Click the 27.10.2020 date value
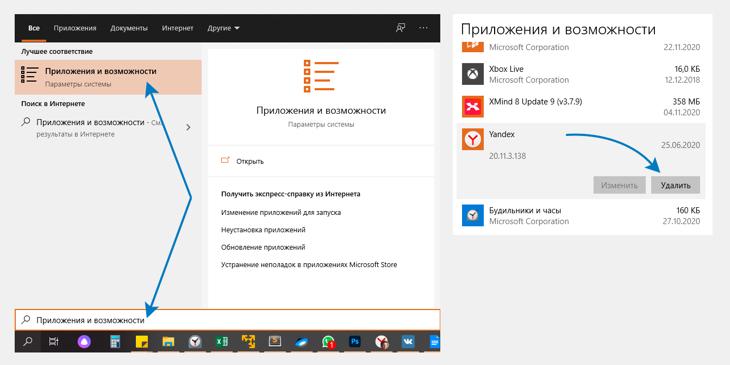 [x=682, y=221]
